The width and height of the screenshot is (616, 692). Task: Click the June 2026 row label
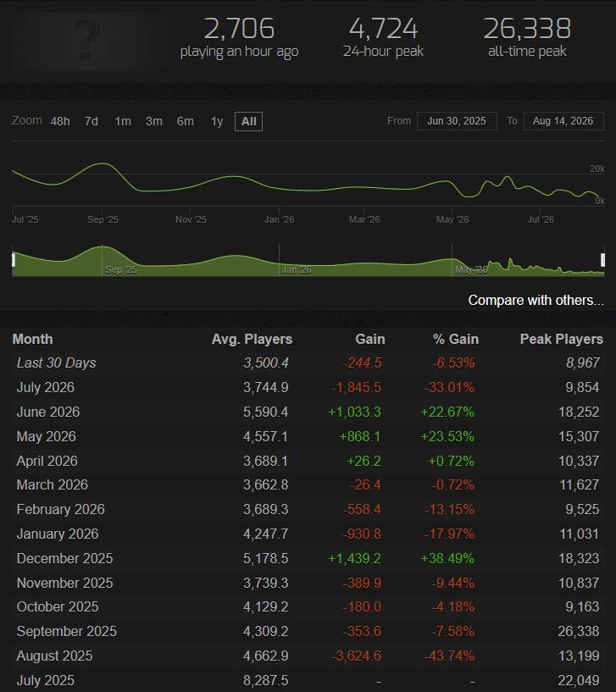click(48, 412)
